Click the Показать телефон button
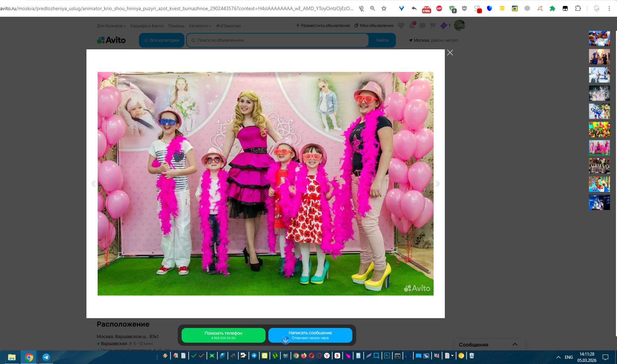Screen dimensions: 617x364 click(223, 335)
